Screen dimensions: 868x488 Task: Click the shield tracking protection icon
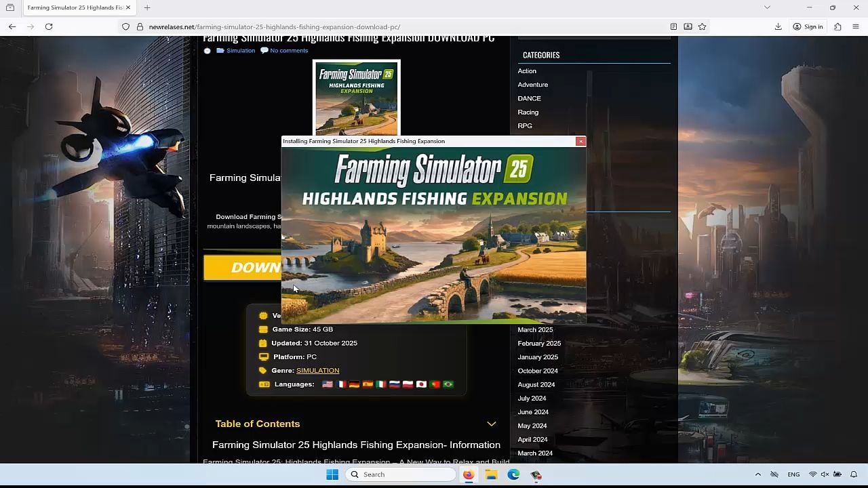click(125, 26)
